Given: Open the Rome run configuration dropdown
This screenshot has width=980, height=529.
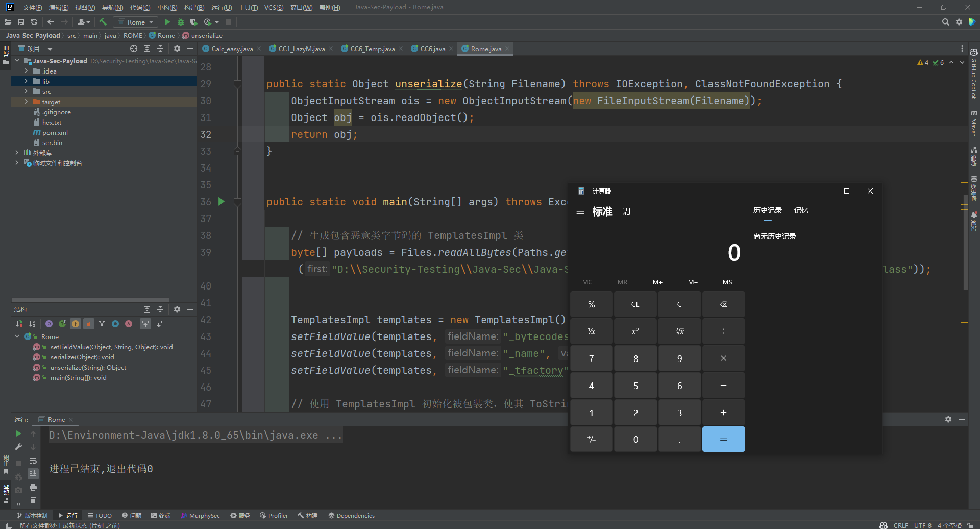Looking at the screenshot, I should coord(136,22).
